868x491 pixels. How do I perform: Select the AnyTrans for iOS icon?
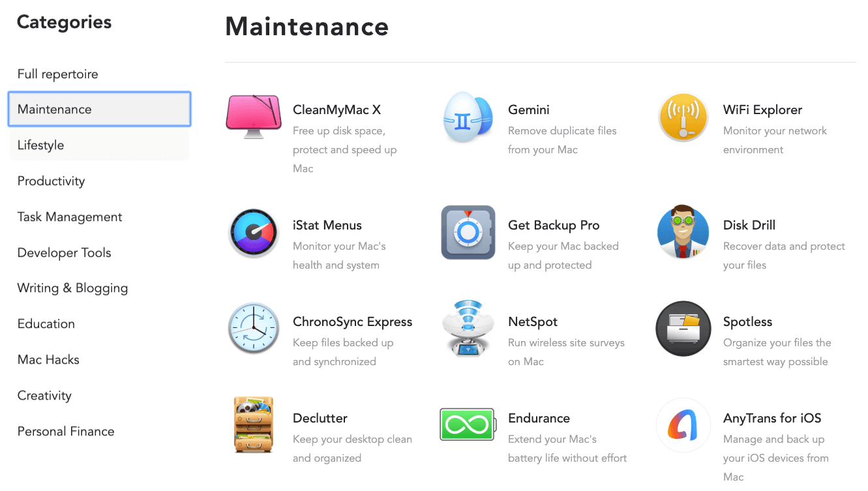click(x=683, y=426)
